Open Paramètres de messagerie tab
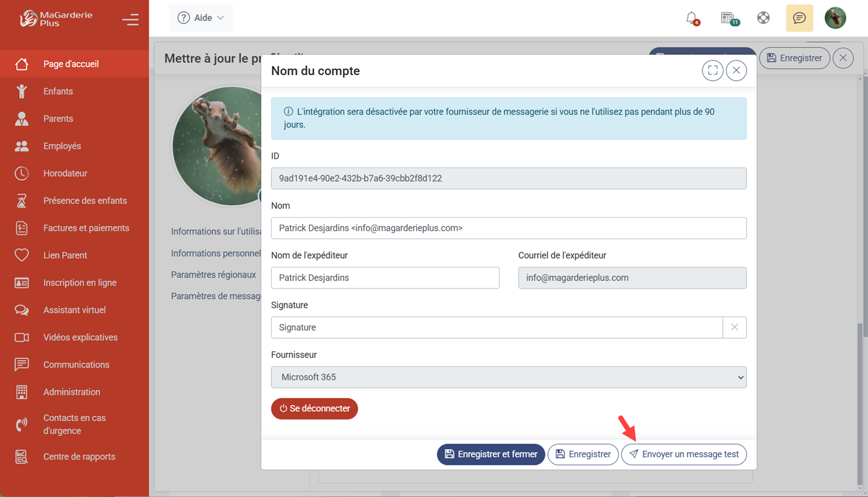Image resolution: width=868 pixels, height=497 pixels. point(216,296)
